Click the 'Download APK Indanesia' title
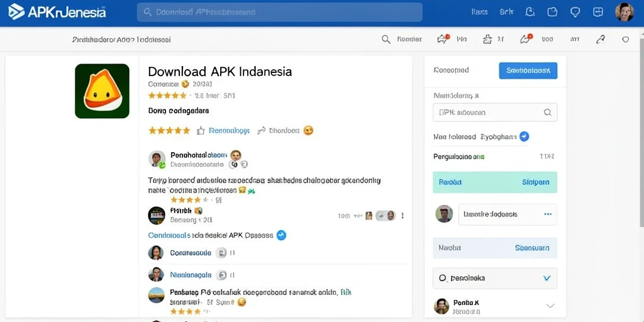644x322 pixels. (219, 72)
